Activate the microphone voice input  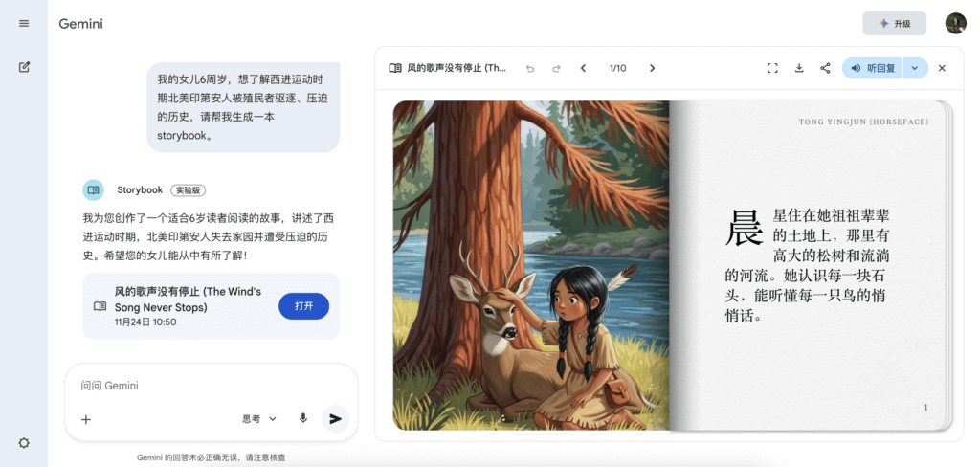click(x=303, y=419)
